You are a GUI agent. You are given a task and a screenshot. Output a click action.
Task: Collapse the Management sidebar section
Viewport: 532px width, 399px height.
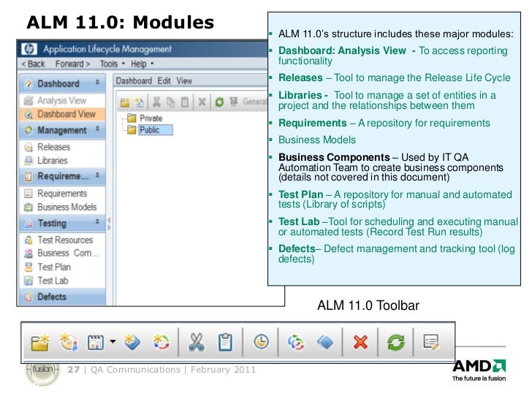click(x=97, y=129)
